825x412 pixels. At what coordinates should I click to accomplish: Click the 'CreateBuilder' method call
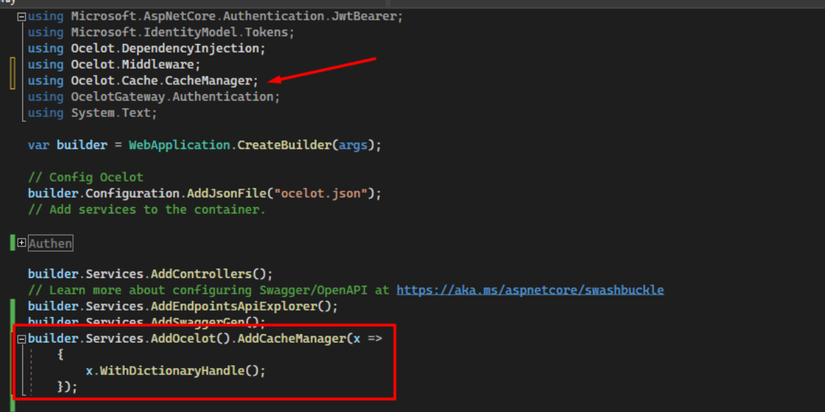click(285, 145)
